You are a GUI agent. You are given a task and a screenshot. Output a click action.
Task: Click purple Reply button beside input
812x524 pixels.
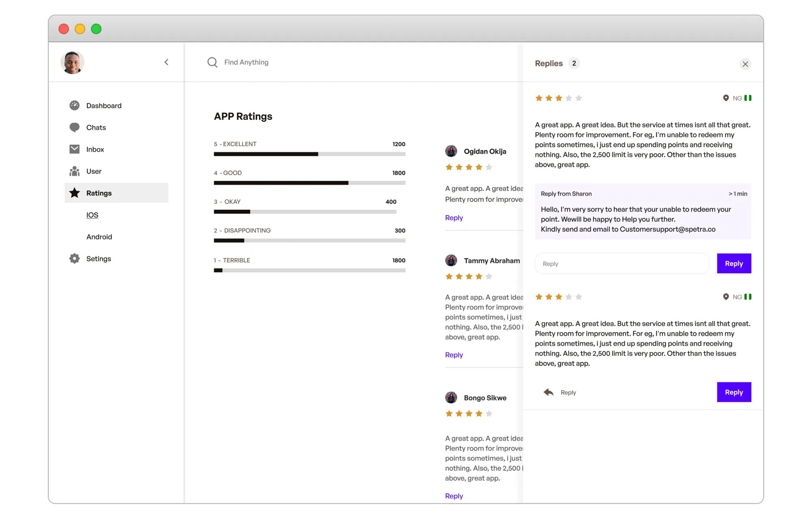pos(734,263)
